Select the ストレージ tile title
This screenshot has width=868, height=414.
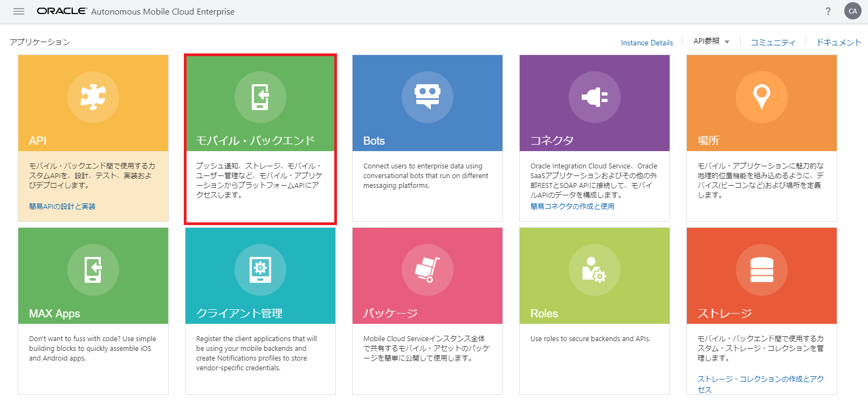tap(725, 314)
